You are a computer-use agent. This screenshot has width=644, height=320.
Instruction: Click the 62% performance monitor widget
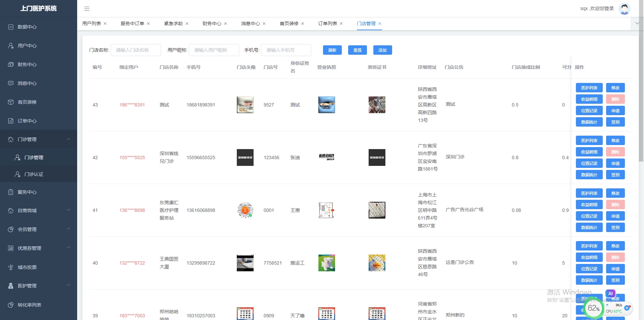tap(594, 308)
